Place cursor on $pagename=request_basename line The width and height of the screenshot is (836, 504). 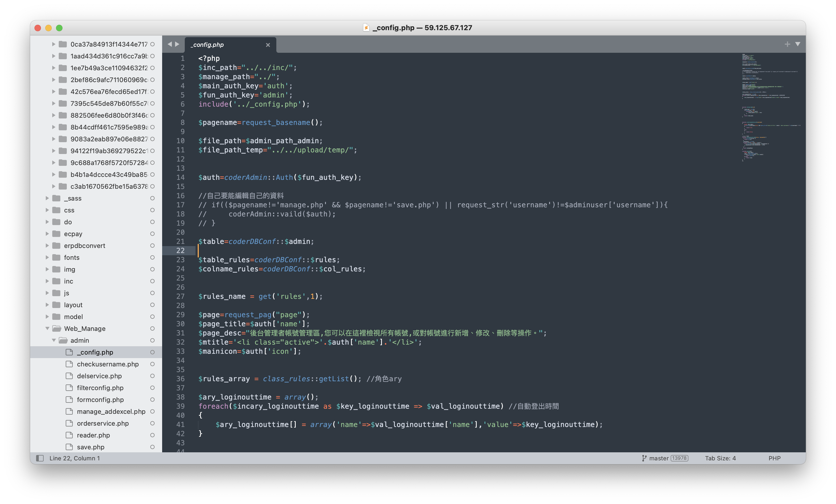click(x=260, y=122)
